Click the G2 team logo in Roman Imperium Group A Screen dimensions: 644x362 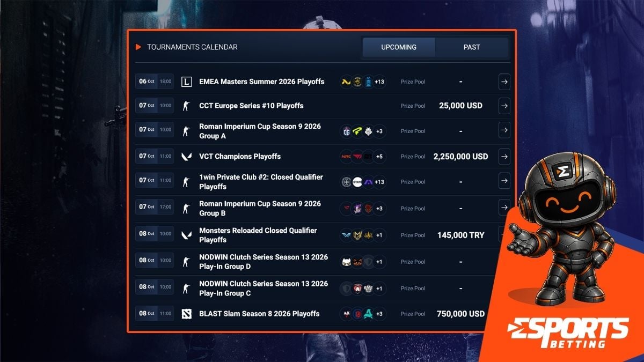[x=368, y=131]
